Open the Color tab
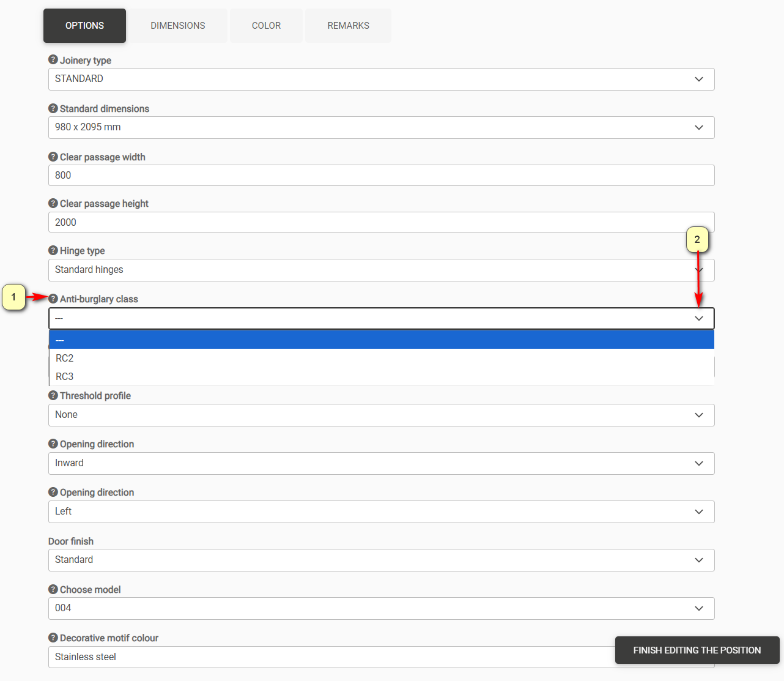Image resolution: width=784 pixels, height=681 pixels. (x=266, y=26)
